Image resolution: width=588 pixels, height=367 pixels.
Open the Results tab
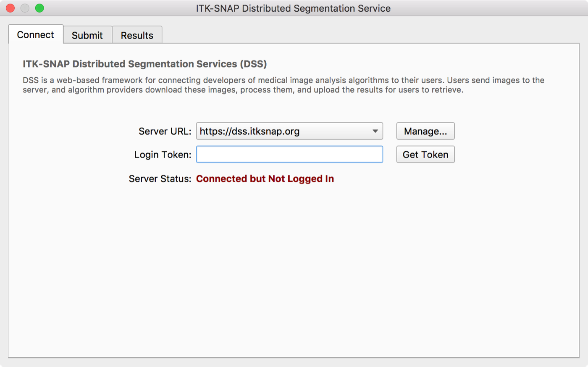point(137,35)
